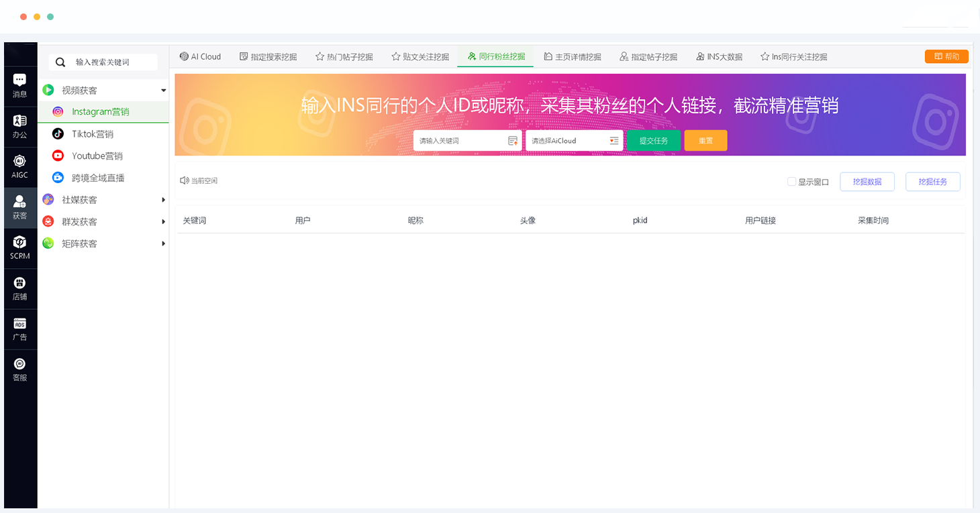Click the 办公 office sidebar icon
This screenshot has width=980, height=513.
coord(20,125)
